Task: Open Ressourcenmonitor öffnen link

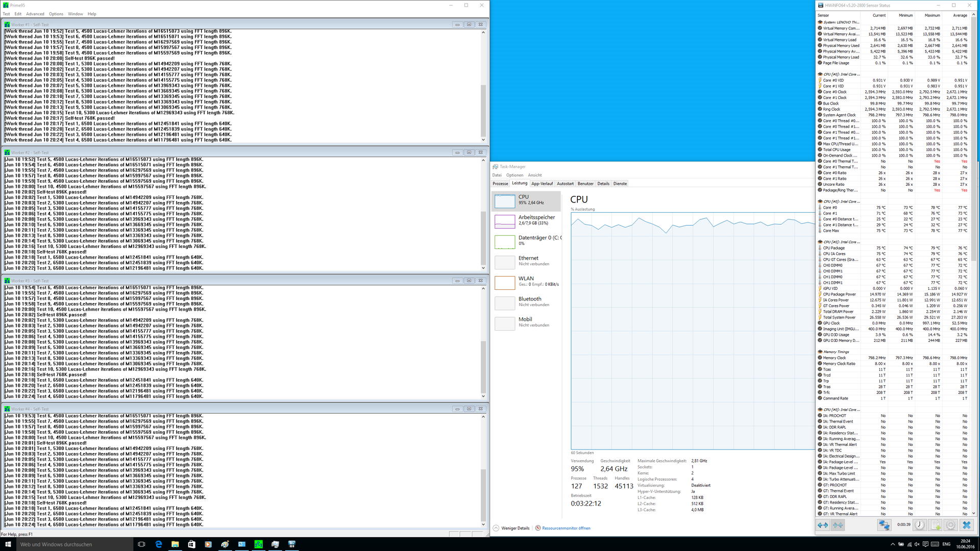Action: [x=566, y=529]
